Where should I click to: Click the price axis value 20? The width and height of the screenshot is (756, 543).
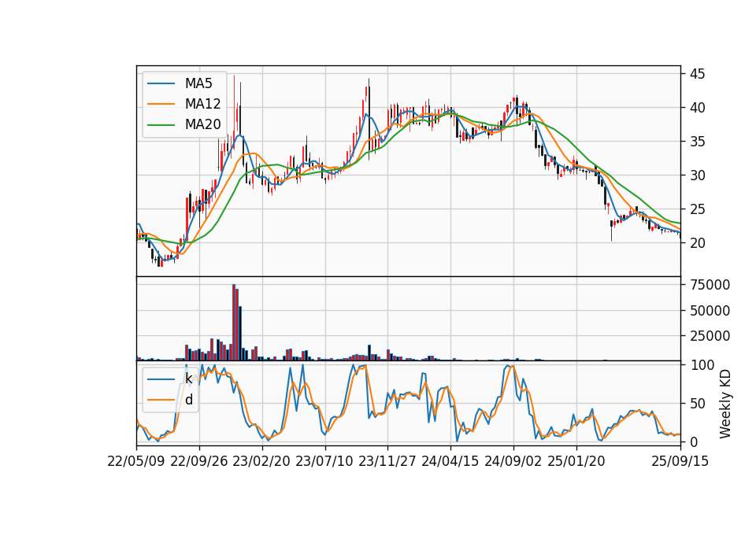click(x=697, y=243)
